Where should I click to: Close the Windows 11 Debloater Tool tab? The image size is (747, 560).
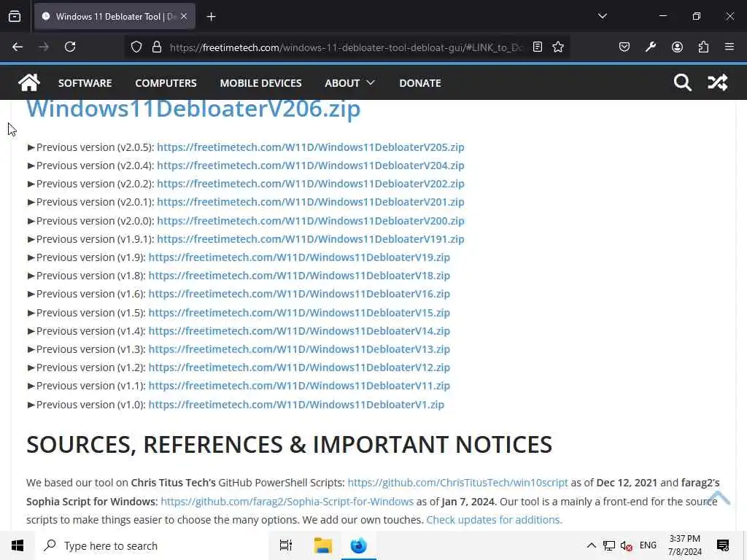pos(184,16)
